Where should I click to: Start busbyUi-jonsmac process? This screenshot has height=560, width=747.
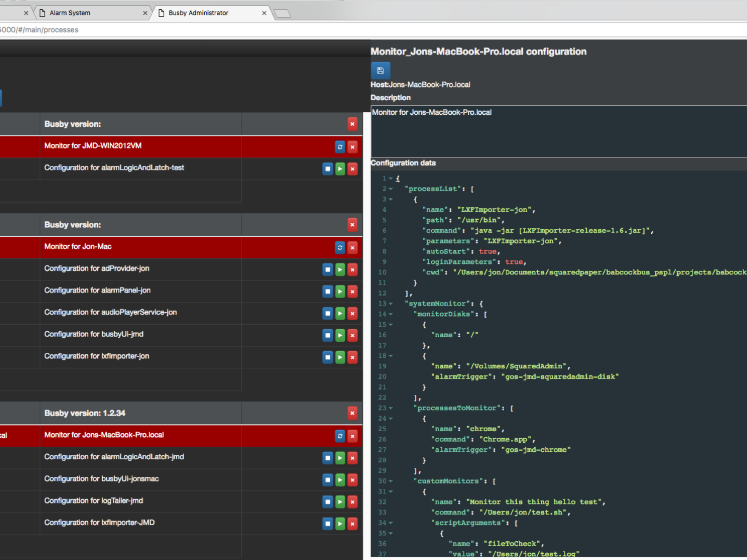click(340, 480)
